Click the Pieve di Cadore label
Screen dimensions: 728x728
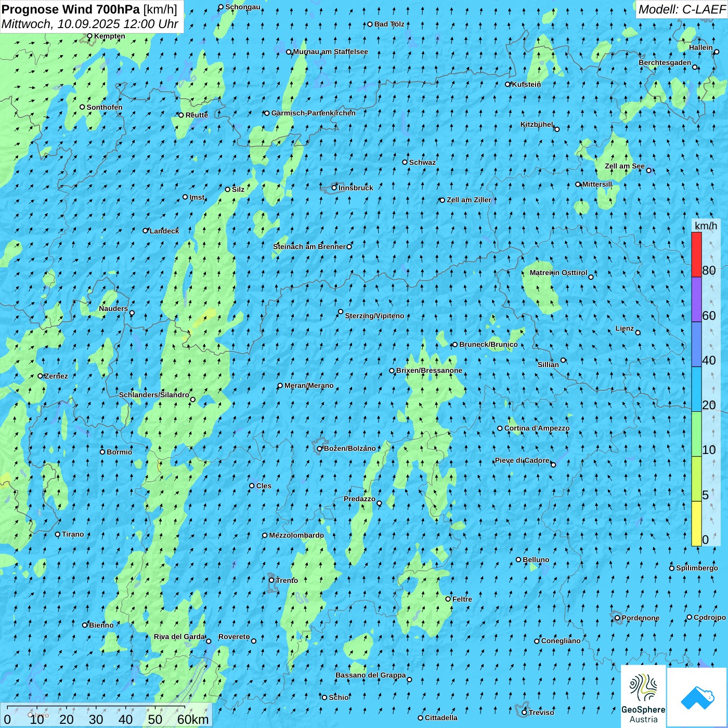pyautogui.click(x=522, y=460)
